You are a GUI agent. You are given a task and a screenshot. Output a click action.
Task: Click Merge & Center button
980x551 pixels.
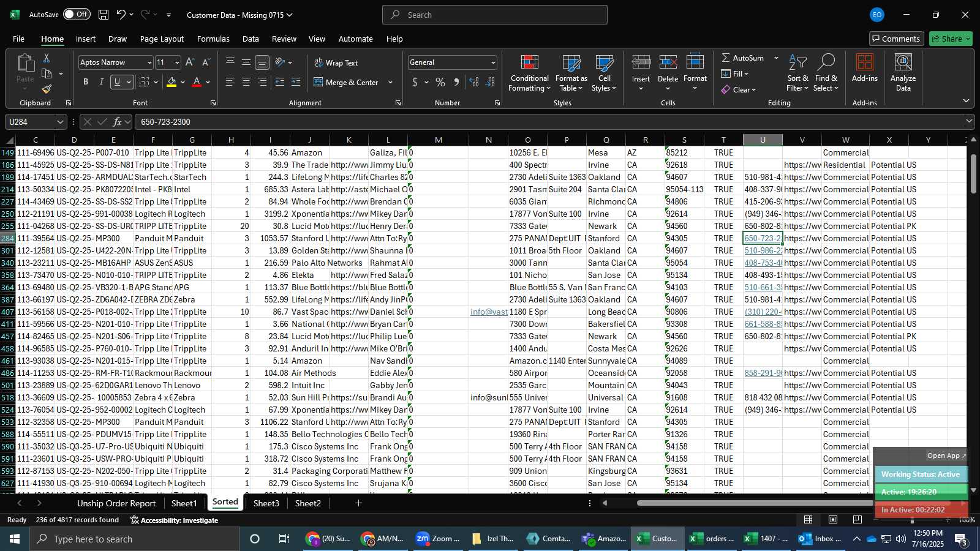(347, 82)
